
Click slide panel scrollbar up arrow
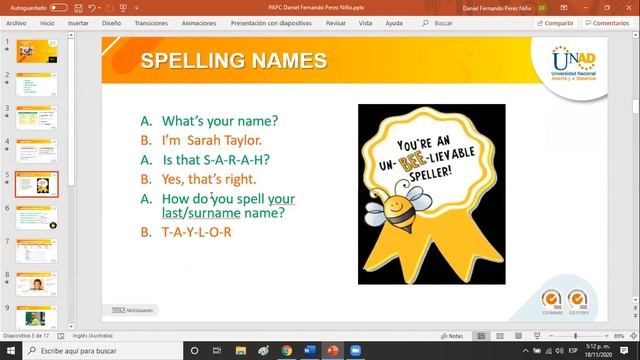pos(71,36)
